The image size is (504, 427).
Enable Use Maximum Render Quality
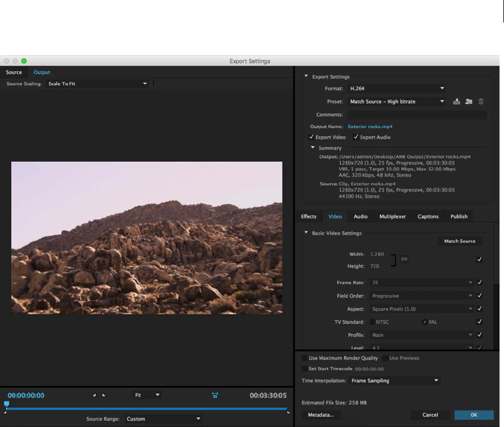[x=305, y=358]
